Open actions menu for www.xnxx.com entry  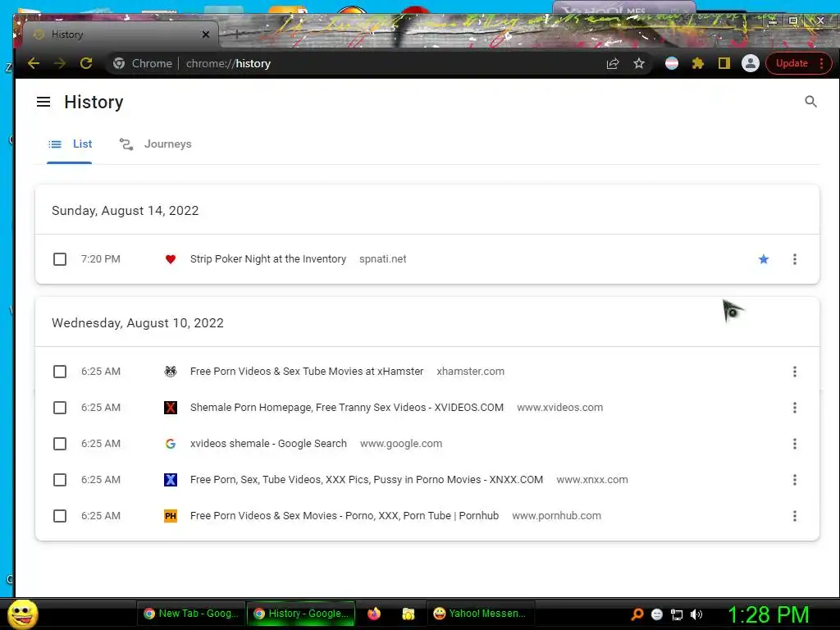pyautogui.click(x=794, y=480)
